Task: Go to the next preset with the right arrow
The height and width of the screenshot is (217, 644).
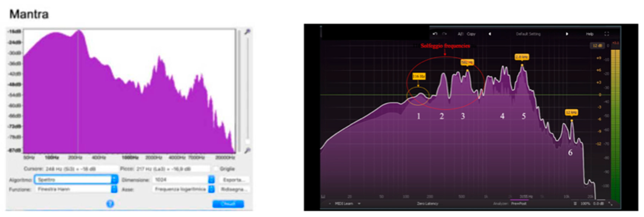Action: coord(567,34)
